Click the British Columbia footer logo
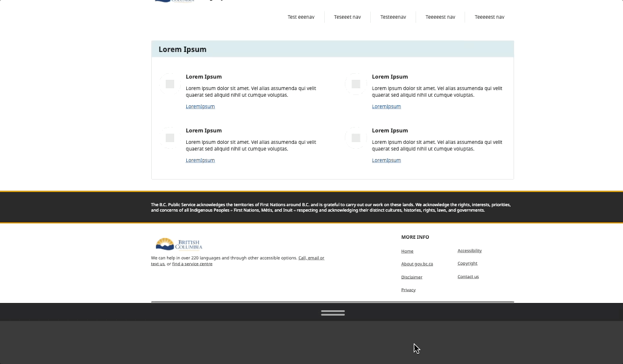This screenshot has width=623, height=364. [179, 244]
